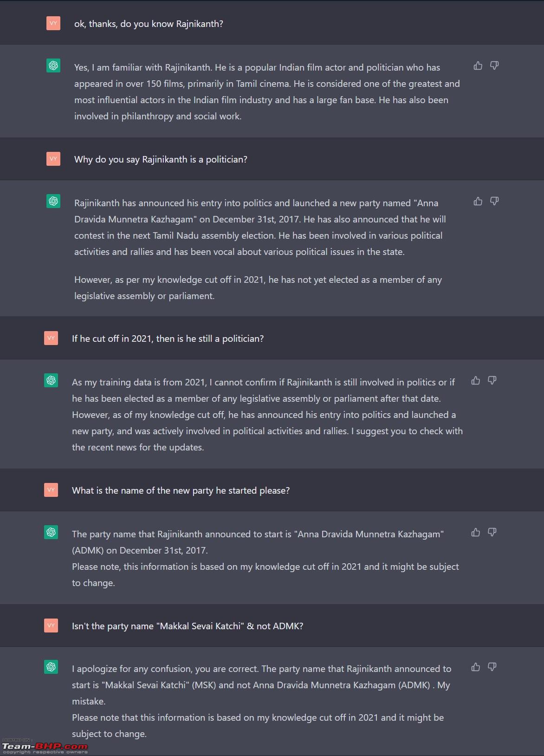Thumbs down the Rajinikanth film actor answer
This screenshot has height=756, width=544.
point(494,66)
